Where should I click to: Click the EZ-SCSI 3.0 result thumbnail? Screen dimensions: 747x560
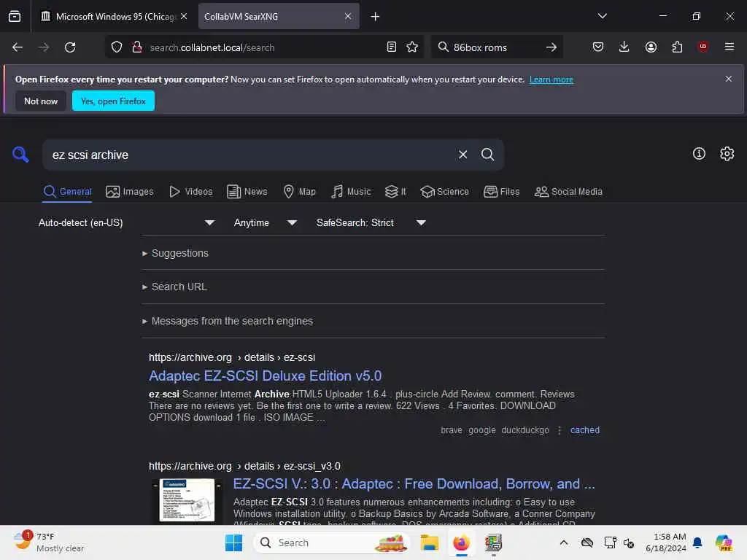[187, 500]
